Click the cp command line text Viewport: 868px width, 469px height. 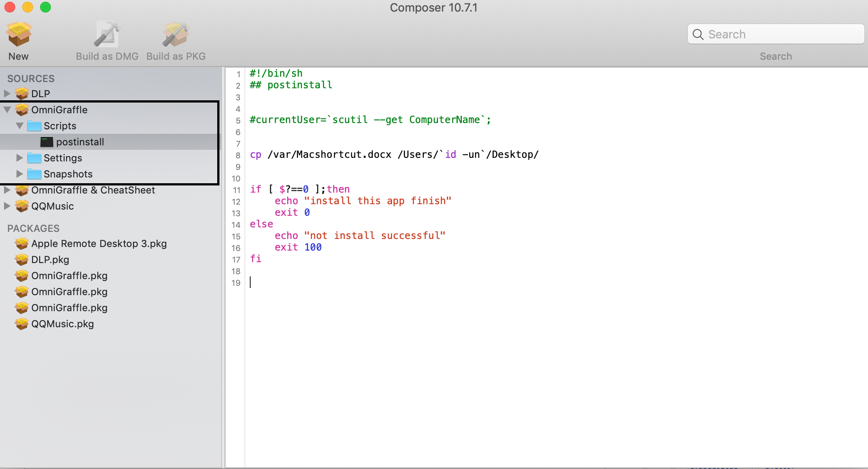tap(394, 155)
